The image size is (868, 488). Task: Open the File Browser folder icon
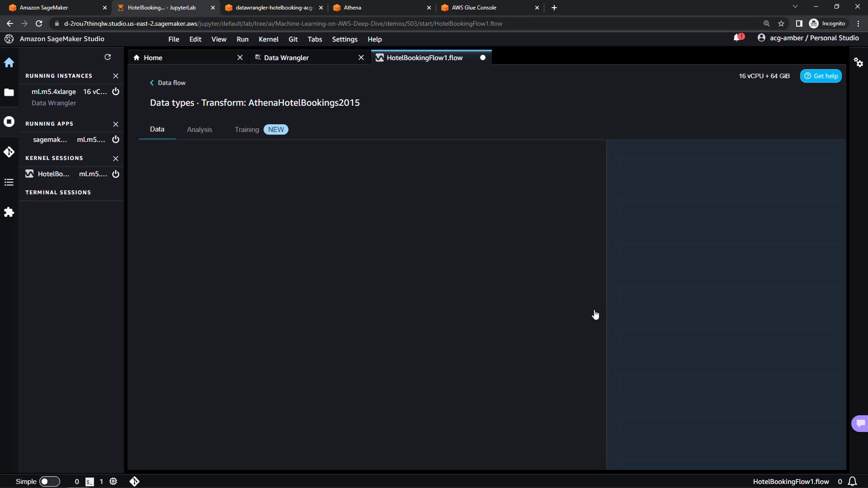[x=9, y=93]
